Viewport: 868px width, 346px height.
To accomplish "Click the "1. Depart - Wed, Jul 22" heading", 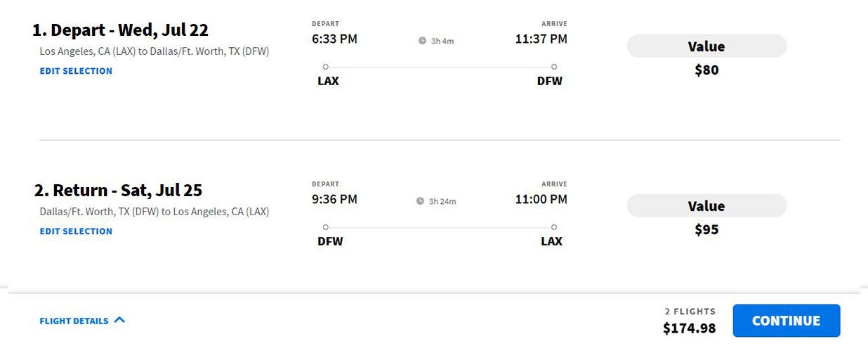I will 120,30.
